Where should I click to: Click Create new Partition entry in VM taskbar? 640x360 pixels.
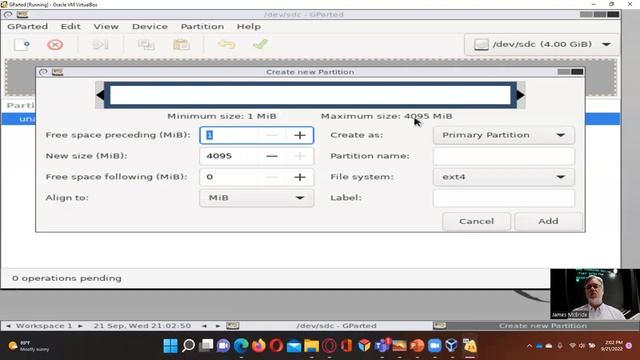[x=536, y=326]
